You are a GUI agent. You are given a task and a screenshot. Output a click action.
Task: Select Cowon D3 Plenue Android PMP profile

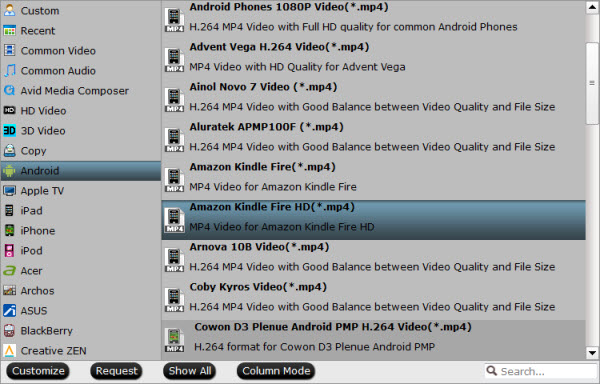click(x=373, y=340)
